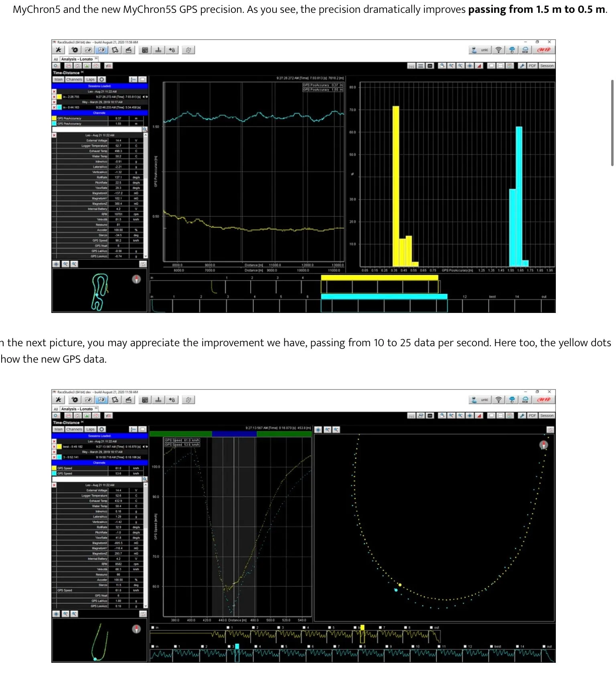
Task: Click new device plus icon in PosAccuracy screenshot
Action: pyautogui.click(x=172, y=50)
